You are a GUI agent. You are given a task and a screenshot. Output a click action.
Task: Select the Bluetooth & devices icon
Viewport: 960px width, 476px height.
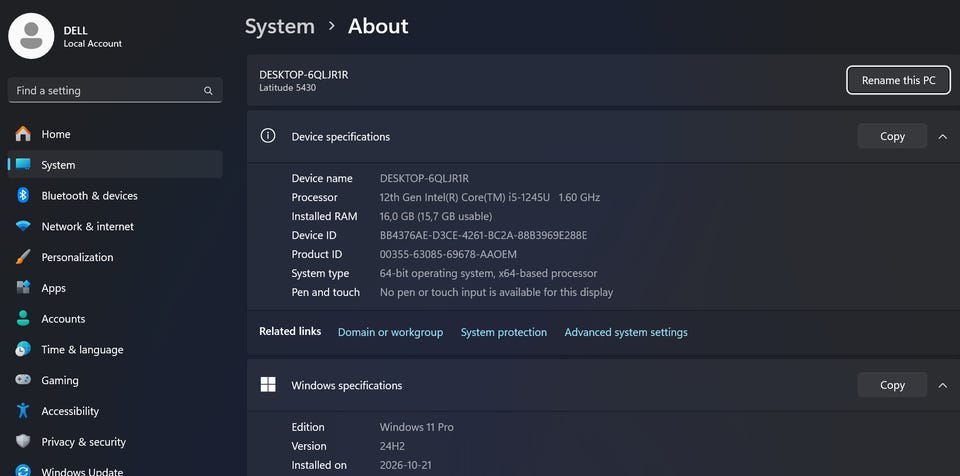point(23,195)
